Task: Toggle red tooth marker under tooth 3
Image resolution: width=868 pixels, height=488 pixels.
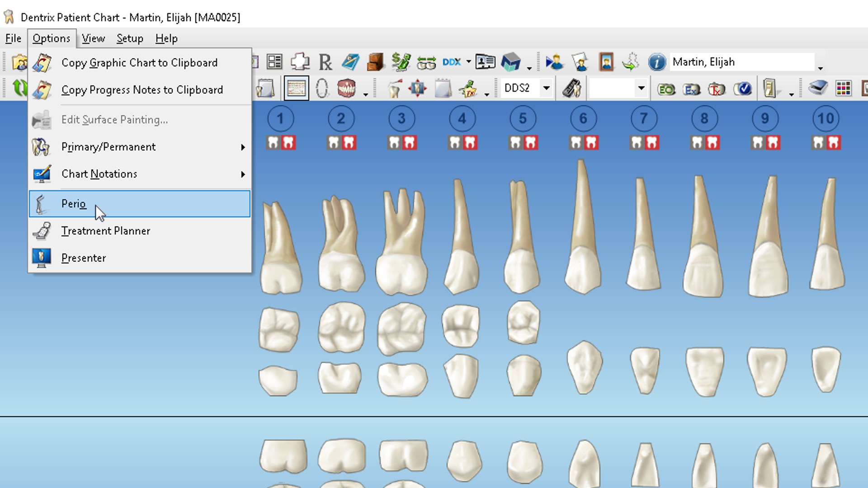Action: click(410, 143)
